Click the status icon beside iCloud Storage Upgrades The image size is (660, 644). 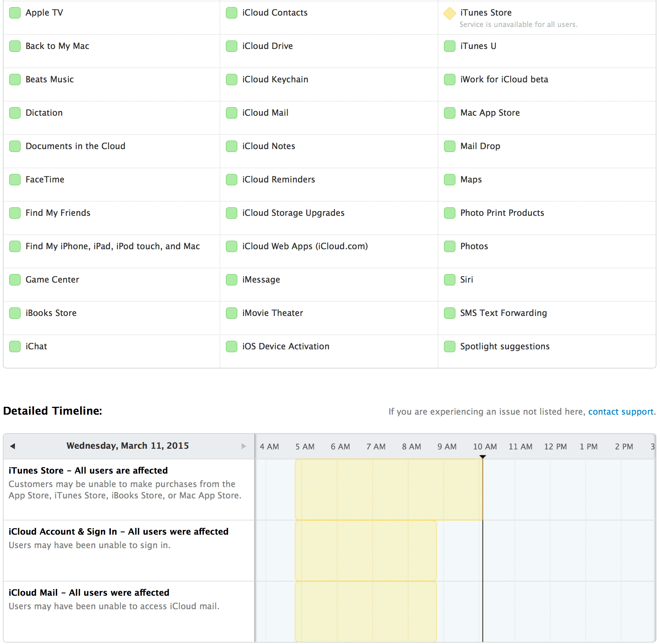pyautogui.click(x=232, y=213)
